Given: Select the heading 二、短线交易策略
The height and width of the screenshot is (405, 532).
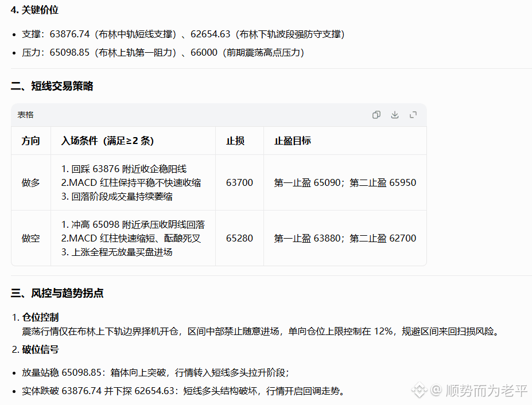Looking at the screenshot, I should pyautogui.click(x=52, y=86).
